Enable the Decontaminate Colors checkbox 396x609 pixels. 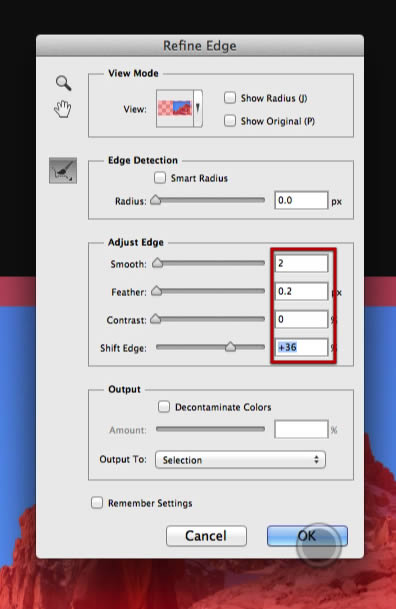(164, 407)
